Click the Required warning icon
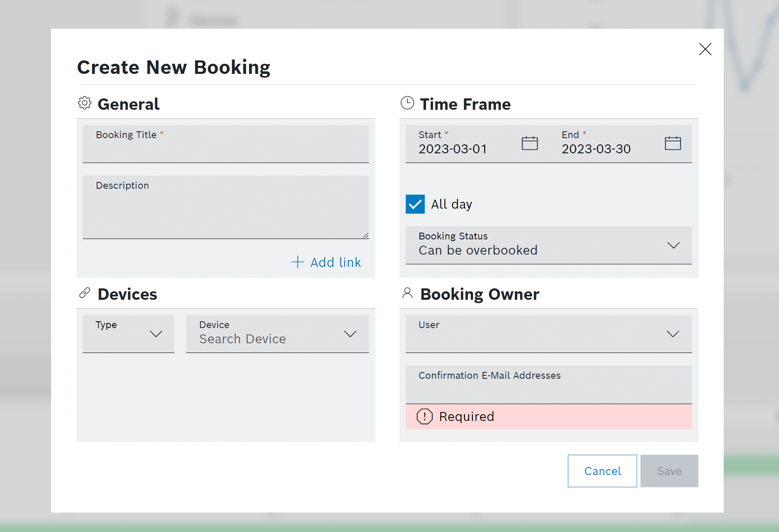Viewport: 779px width, 532px height. click(x=424, y=417)
